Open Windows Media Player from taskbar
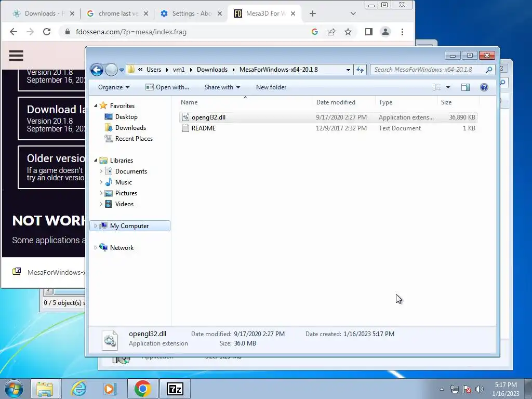The height and width of the screenshot is (399, 532). pyautogui.click(x=110, y=389)
